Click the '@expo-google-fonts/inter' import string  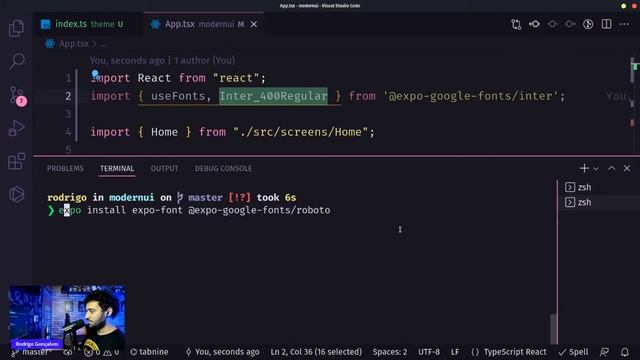tap(470, 96)
